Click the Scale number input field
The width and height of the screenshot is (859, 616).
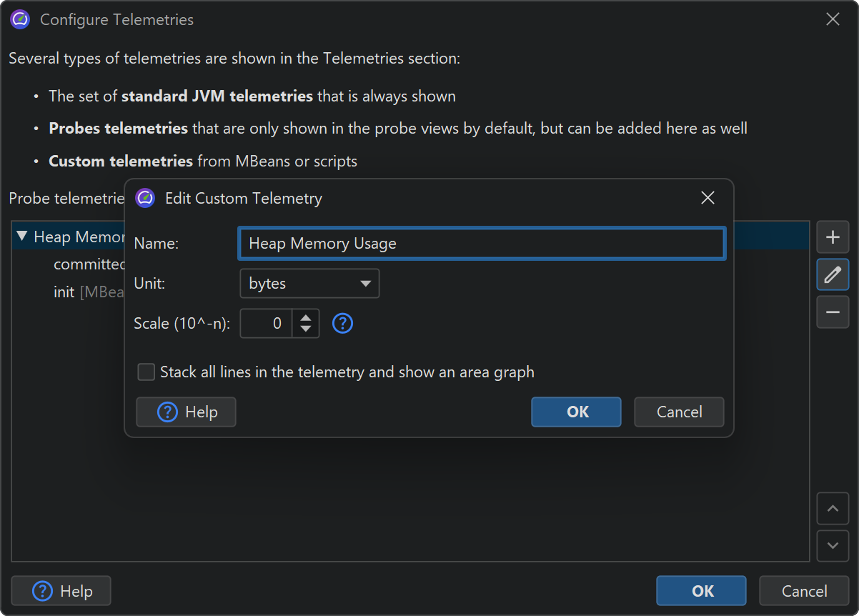(266, 324)
